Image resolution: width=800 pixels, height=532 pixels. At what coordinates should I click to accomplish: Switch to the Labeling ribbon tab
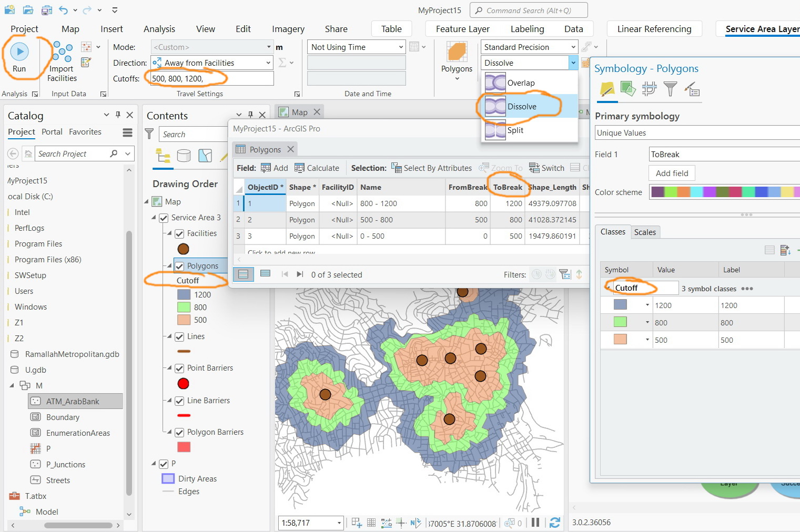(x=527, y=29)
